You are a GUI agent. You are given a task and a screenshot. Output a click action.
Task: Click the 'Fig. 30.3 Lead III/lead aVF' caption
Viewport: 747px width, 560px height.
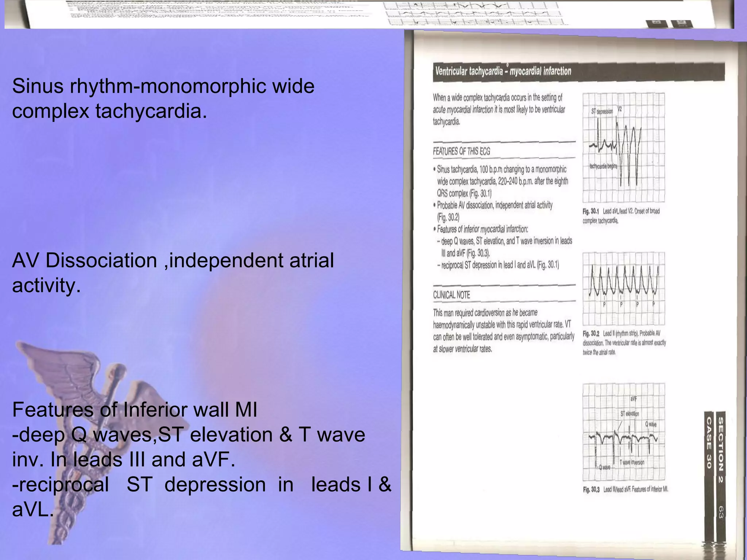pos(626,490)
